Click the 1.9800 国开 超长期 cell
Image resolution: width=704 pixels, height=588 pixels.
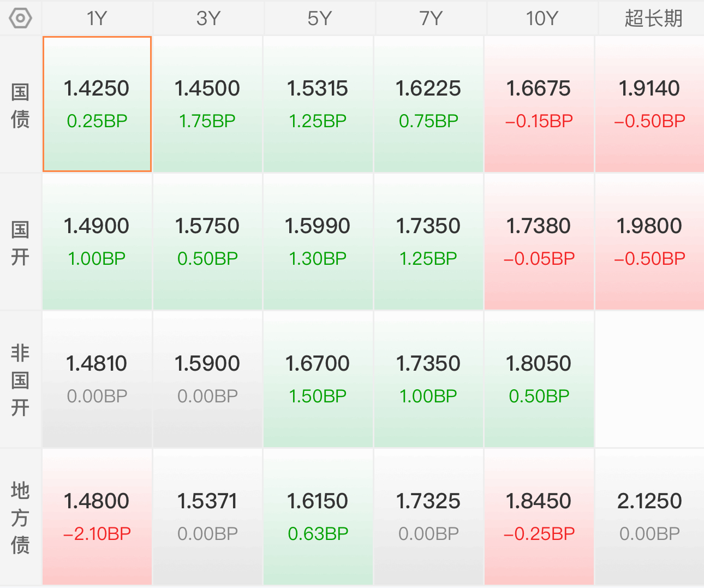pos(649,241)
